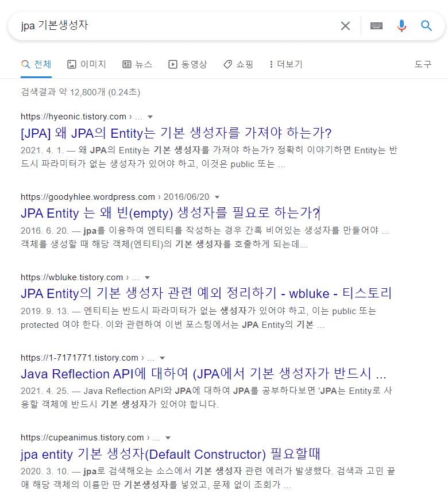Open result '[JPA] 왜 JPA의 Entity는 기본 생성자를 가져야 하는가?'
The width and height of the screenshot is (448, 503).
tap(176, 133)
